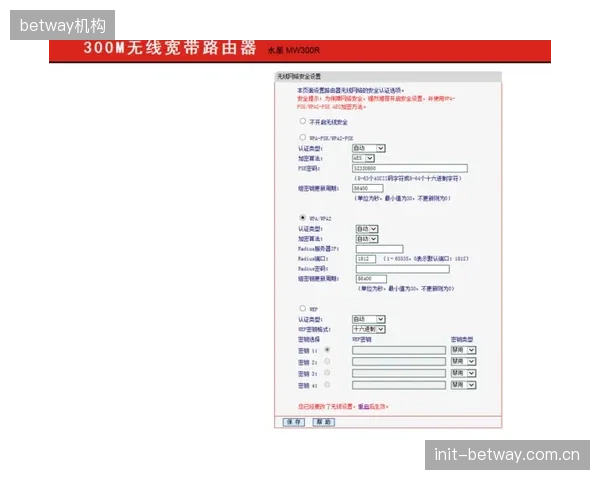Click the WEP密钥 field for 密钥 4
Viewport: 600px width, 480px height.
tap(399, 385)
